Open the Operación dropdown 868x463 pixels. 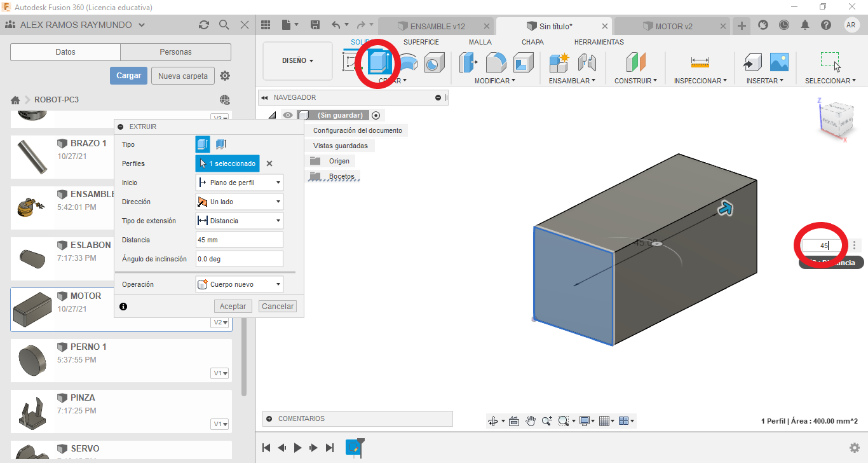tap(239, 284)
